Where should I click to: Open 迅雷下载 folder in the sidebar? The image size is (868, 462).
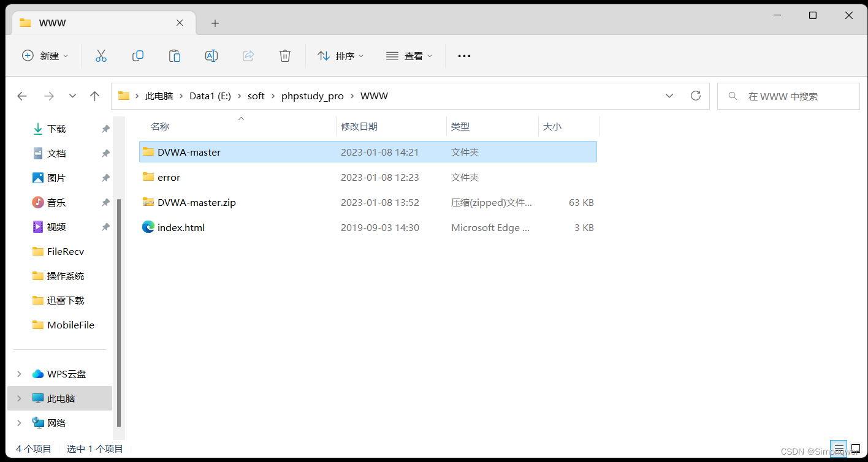pos(66,300)
